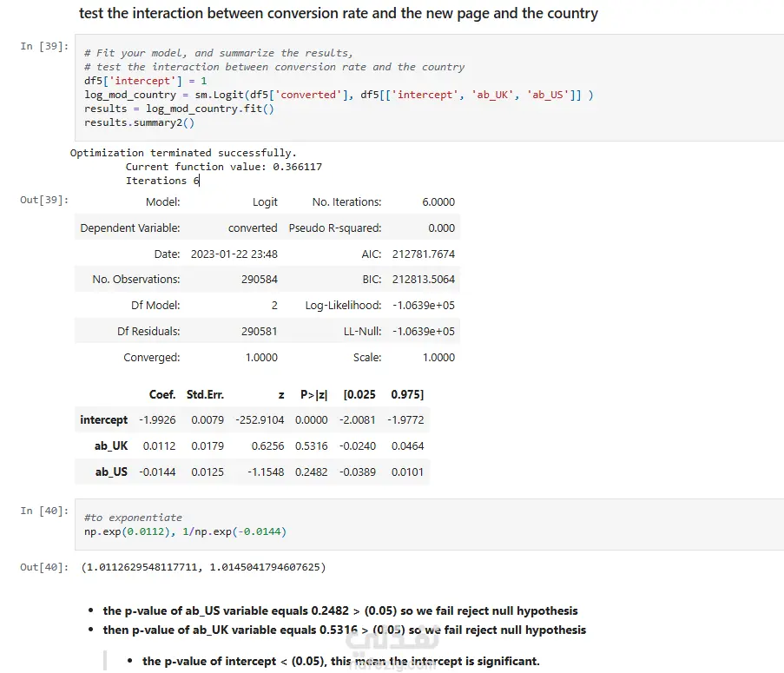The width and height of the screenshot is (784, 673).
Task: Click inside code cell In [40]
Action: (x=429, y=525)
